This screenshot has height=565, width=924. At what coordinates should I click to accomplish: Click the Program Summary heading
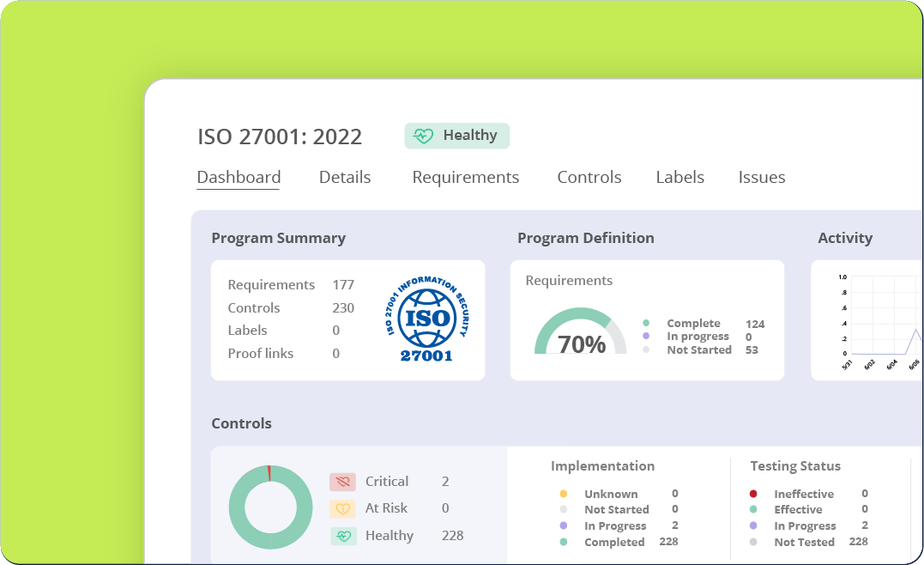point(278,238)
